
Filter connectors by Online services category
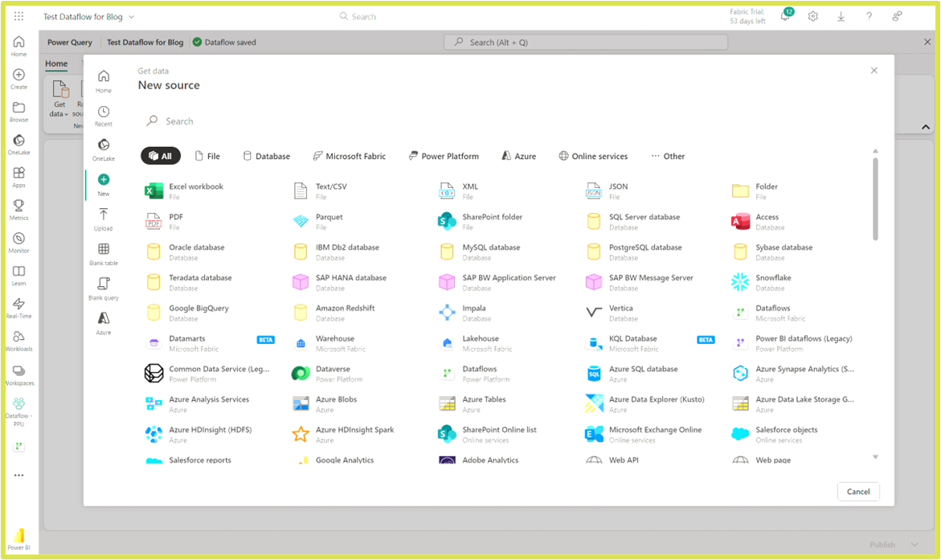coord(593,156)
